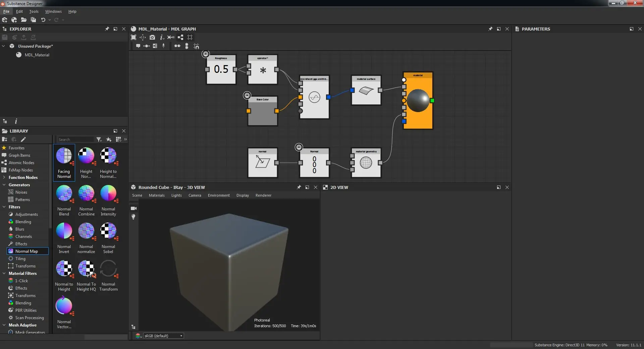
Task: Collapse the Unsaved Package tree node
Action: [x=4, y=46]
